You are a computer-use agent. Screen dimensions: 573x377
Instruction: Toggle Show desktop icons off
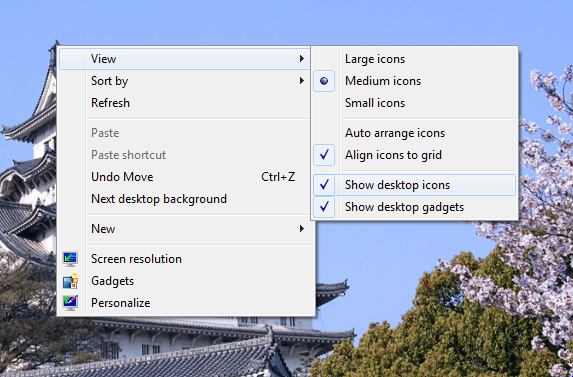coord(414,185)
